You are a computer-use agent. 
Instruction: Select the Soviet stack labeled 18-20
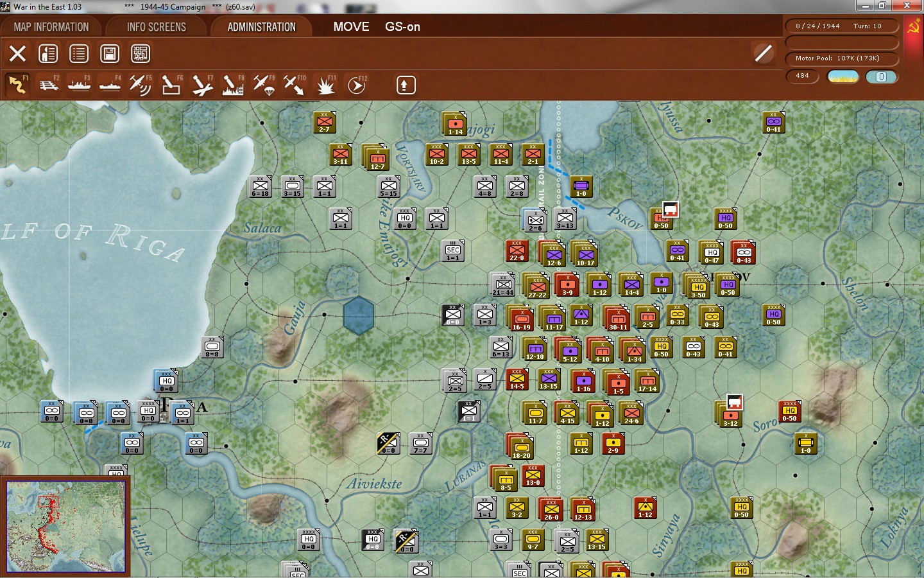tap(520, 446)
